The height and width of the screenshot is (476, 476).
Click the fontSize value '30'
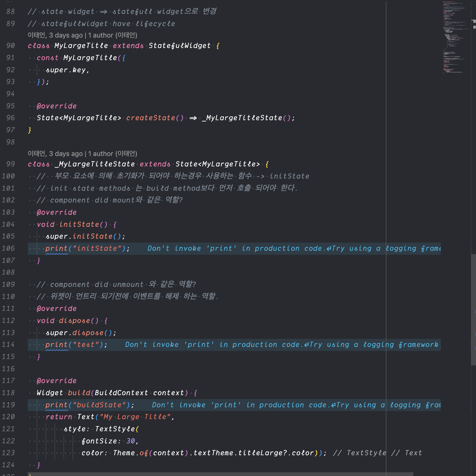click(131, 441)
